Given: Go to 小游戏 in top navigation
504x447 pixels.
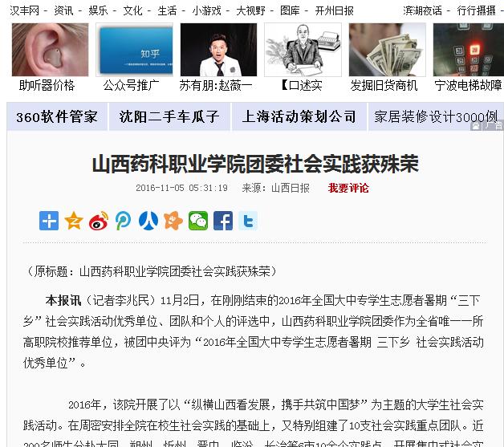Looking at the screenshot, I should [207, 10].
